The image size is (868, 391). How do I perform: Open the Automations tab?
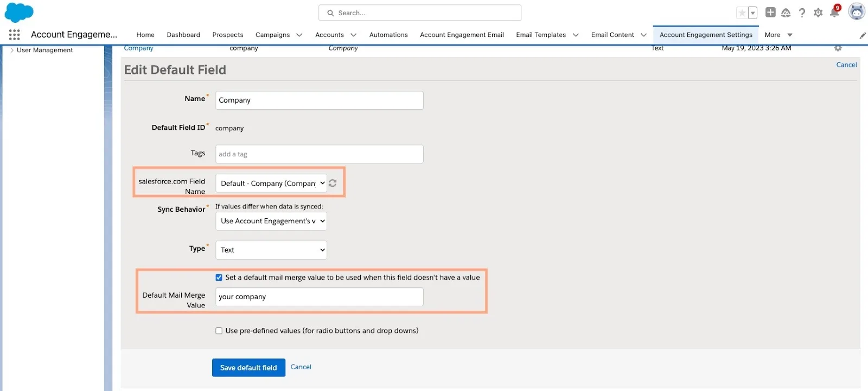click(x=388, y=35)
